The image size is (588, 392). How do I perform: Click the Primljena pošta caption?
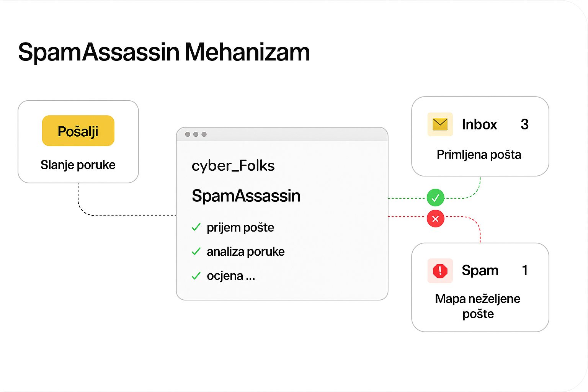tap(479, 155)
